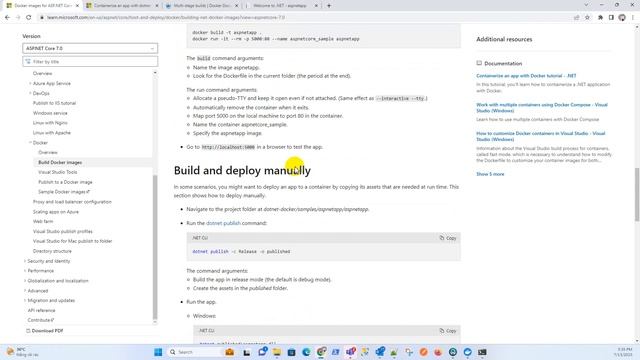Click the Download PDF icon
The width and height of the screenshot is (640, 360).
coord(28,331)
